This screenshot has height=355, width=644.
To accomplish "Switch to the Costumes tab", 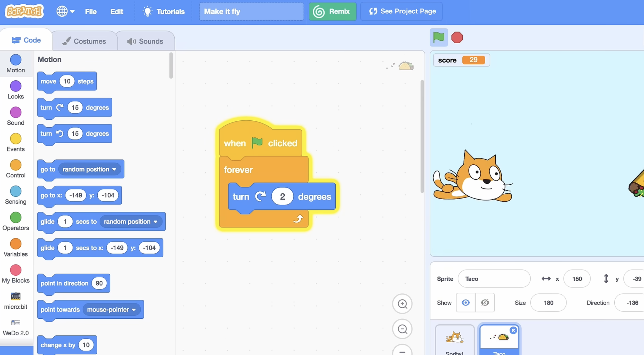I will (x=84, y=41).
